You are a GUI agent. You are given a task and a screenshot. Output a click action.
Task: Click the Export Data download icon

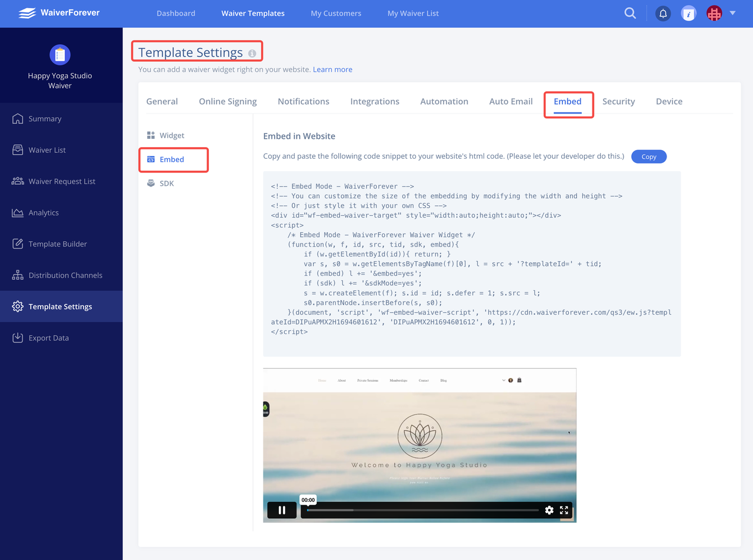click(x=18, y=338)
